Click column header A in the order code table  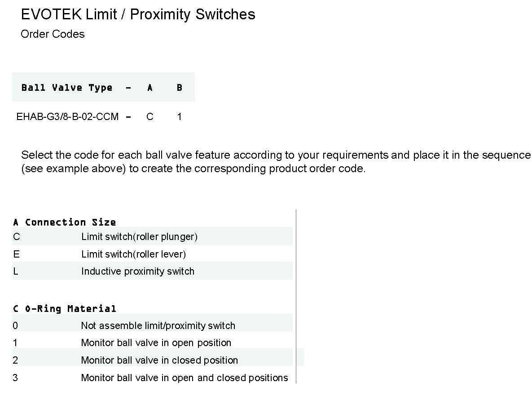pos(150,88)
